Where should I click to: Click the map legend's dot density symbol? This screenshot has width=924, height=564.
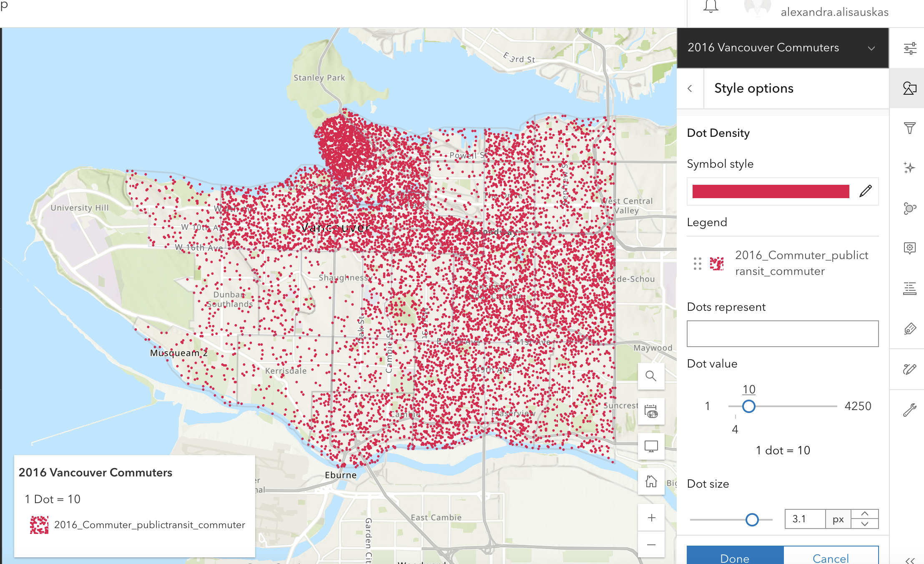39,525
